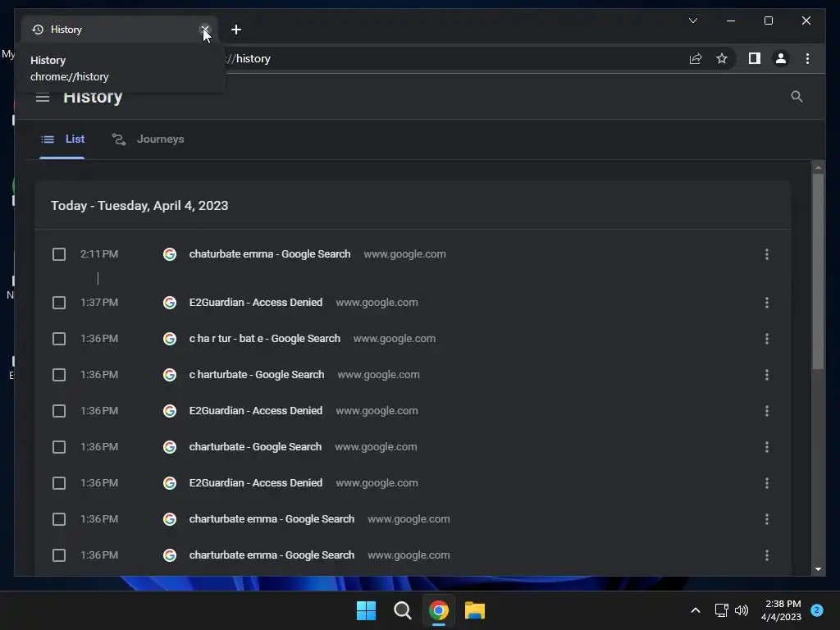The width and height of the screenshot is (840, 630).
Task: Check the 'charturbate - Google Search' entry
Action: 59,447
